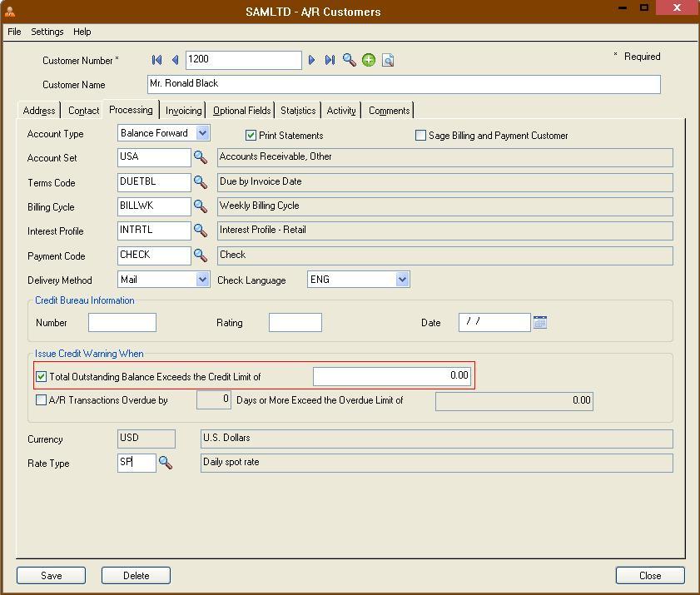The width and height of the screenshot is (700, 595).
Task: Minimize the A/R Customers window
Action: click(x=623, y=8)
